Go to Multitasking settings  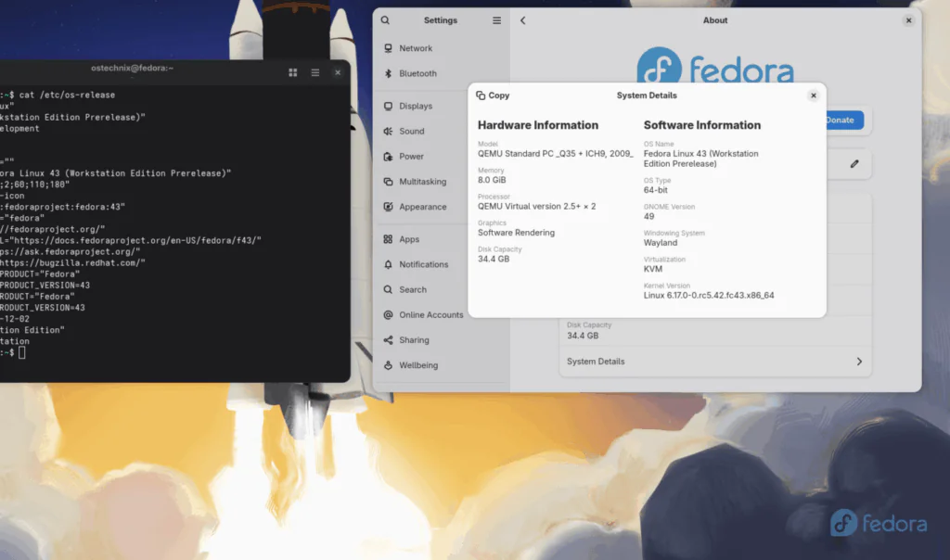point(422,182)
